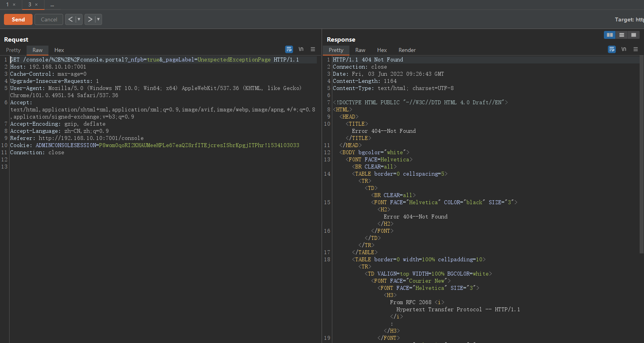644x343 pixels.
Task: Select Repeater tab 3
Action: [x=29, y=4]
